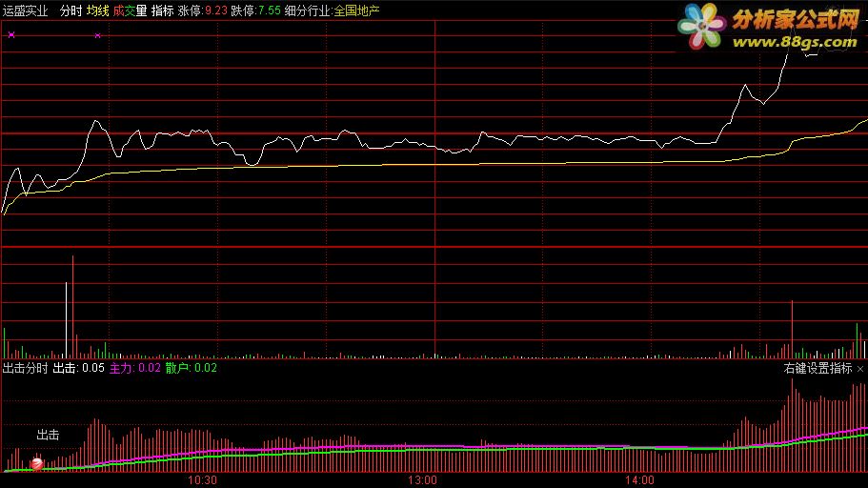This screenshot has height=488, width=868.
Task: Select the 成交量 label
Action: point(131,10)
